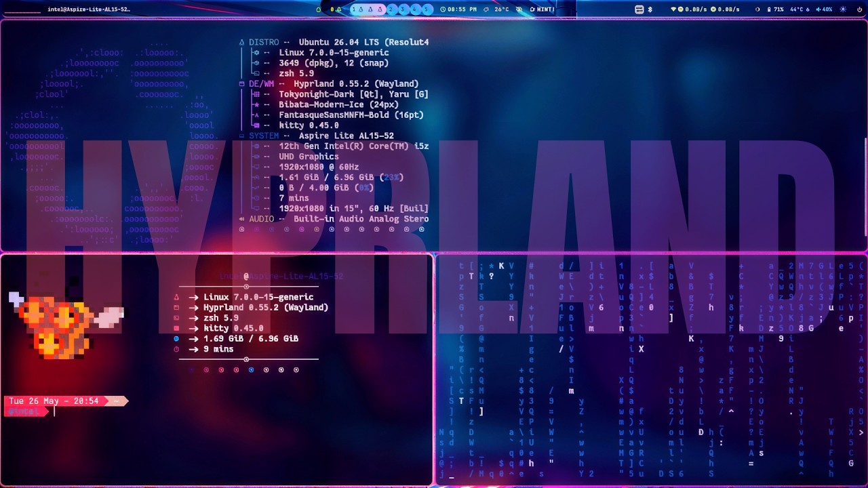Click '1920x1080 @ 60Hz' resolution line

[319, 167]
